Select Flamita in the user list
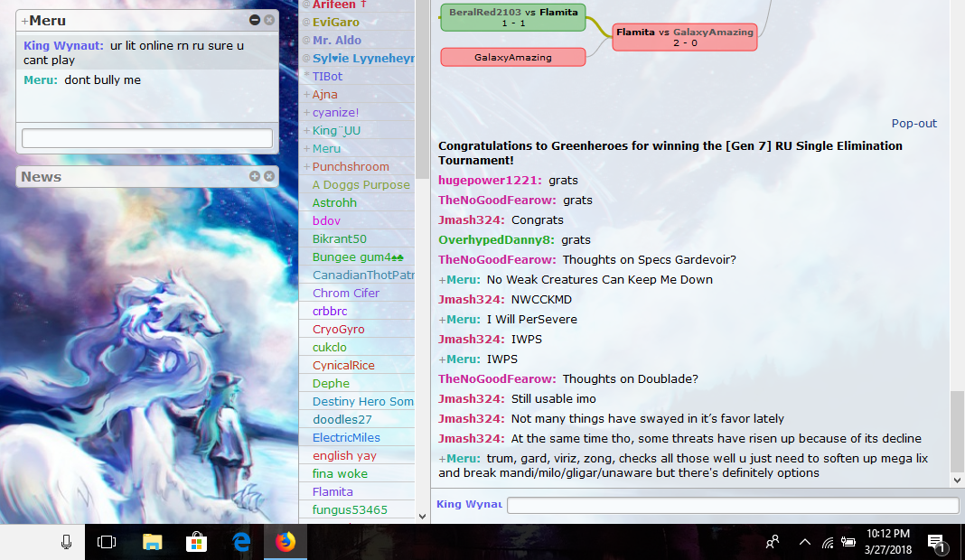Screen dimensions: 965x560 [333, 491]
